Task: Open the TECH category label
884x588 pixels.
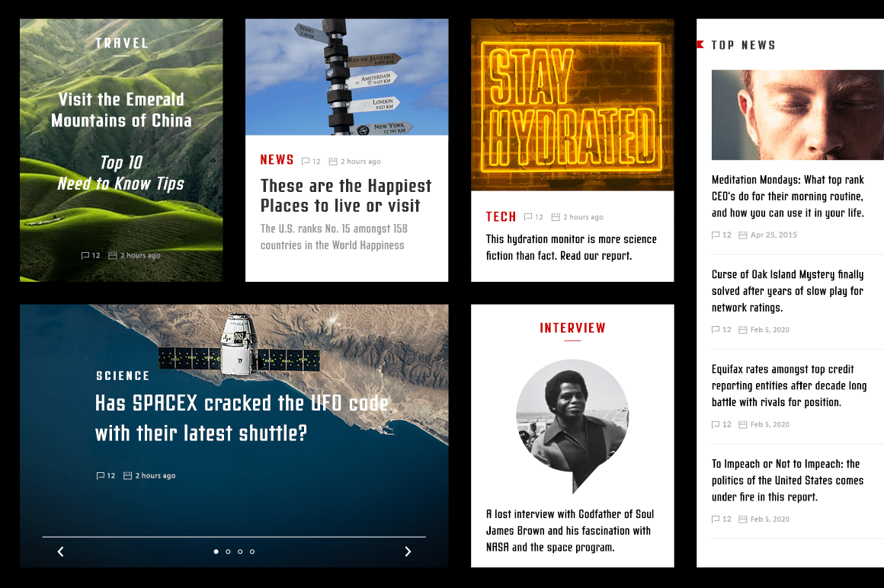Action: (x=501, y=217)
